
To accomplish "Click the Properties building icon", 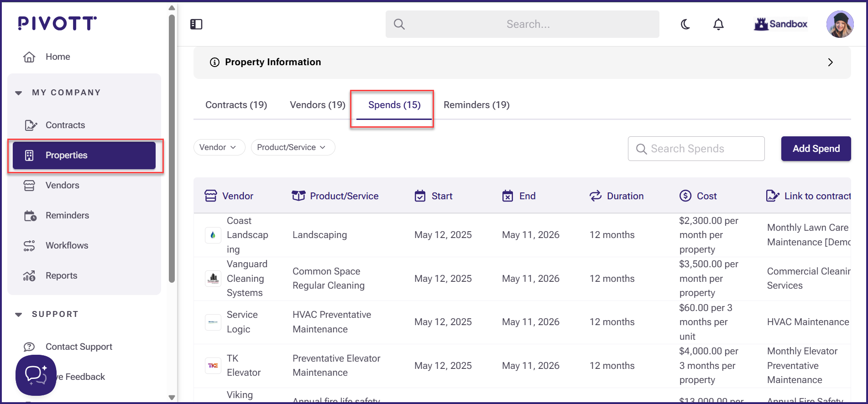I will point(29,155).
